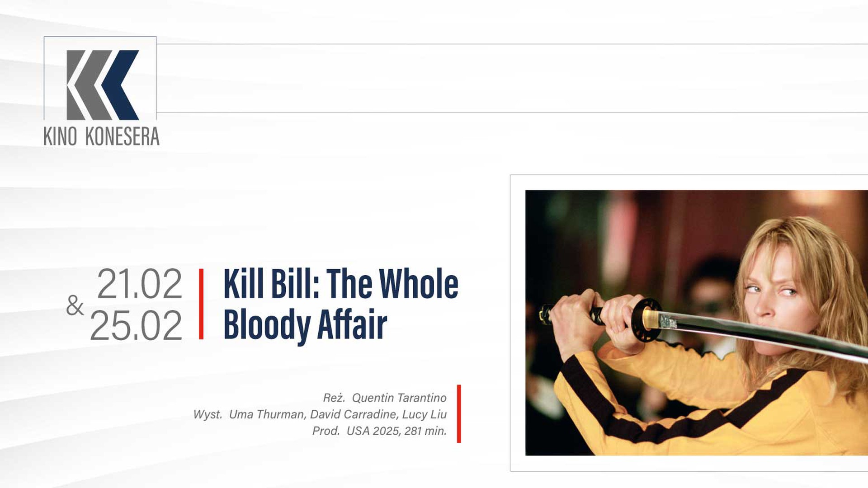Click the ampersand between the dates
Screen dimensions: 868x488
tap(75, 306)
